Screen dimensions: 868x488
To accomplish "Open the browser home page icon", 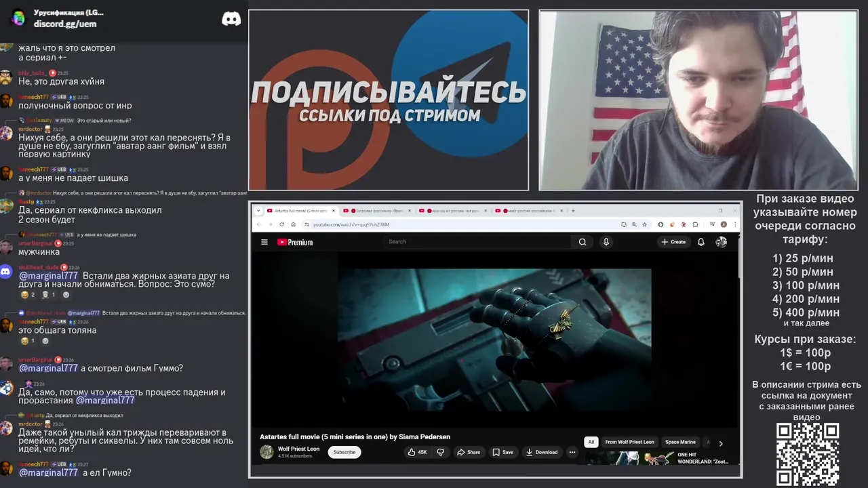I will 294,224.
